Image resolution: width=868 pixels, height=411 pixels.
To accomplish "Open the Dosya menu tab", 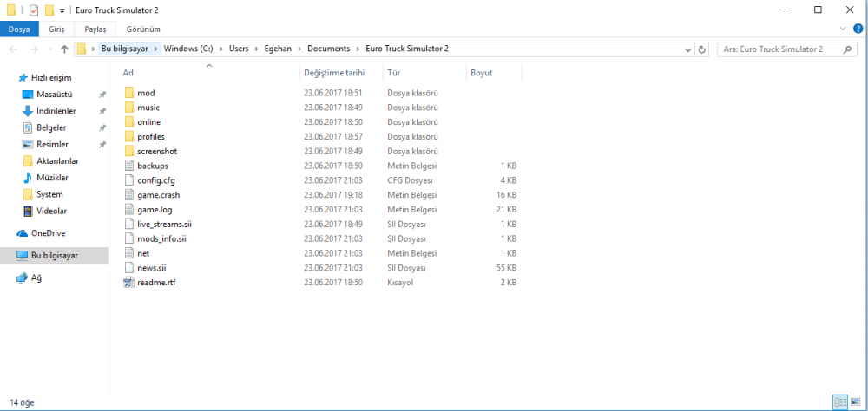I will tap(19, 29).
